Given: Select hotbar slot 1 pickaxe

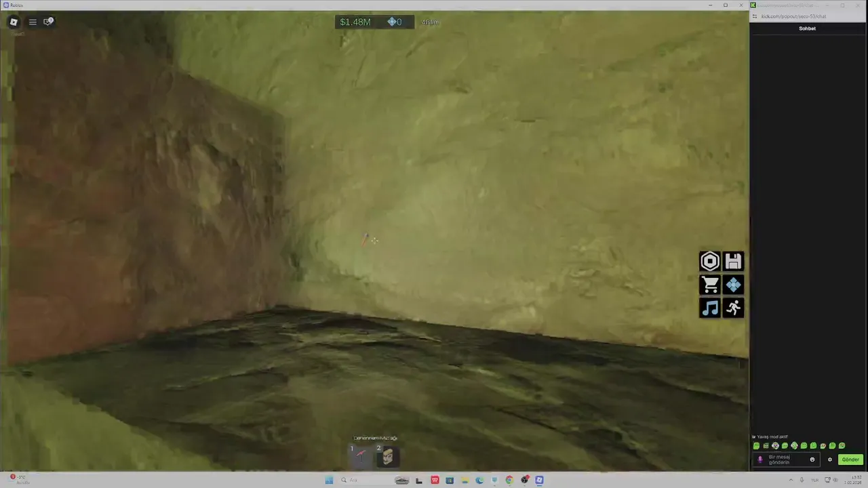Looking at the screenshot, I should click(360, 456).
